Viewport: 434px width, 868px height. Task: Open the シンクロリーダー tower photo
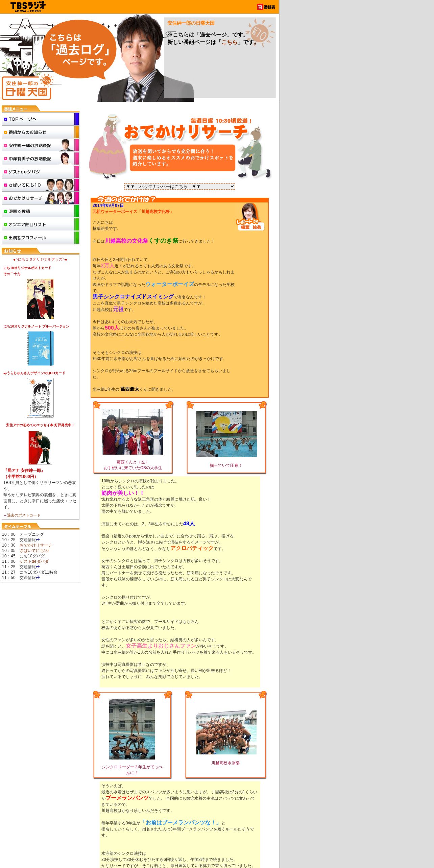coord(132,729)
